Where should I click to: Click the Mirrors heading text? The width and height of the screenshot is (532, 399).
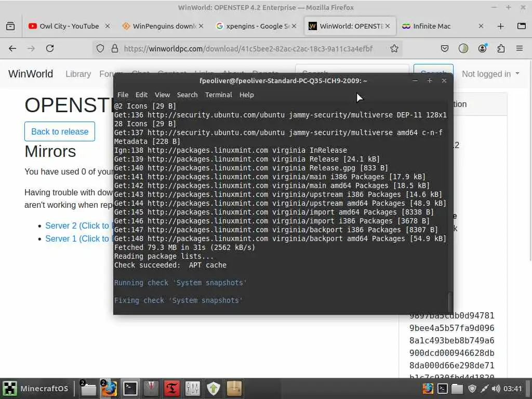(x=50, y=151)
